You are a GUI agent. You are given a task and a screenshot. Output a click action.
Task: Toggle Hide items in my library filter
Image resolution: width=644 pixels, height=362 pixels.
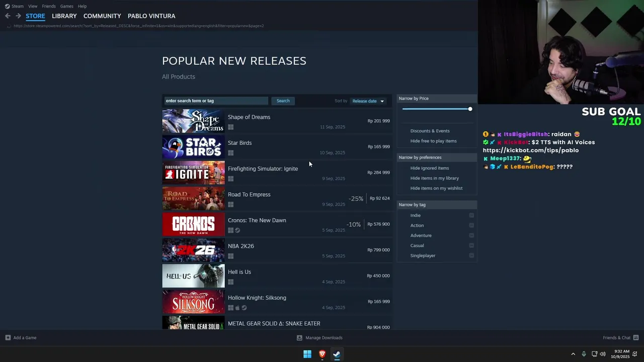pos(434,178)
